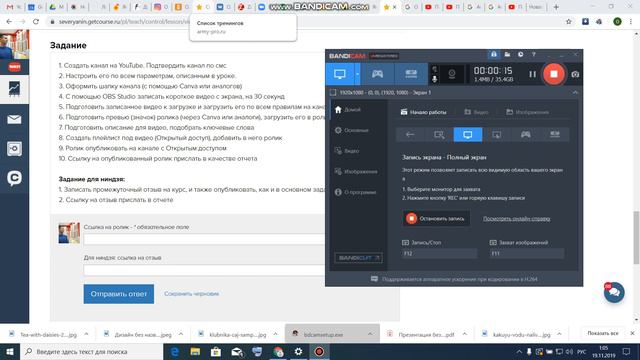Select screen recording mode in Bandicam top bar
Image resolution: width=640 pixels, height=360 pixels.
(340, 74)
